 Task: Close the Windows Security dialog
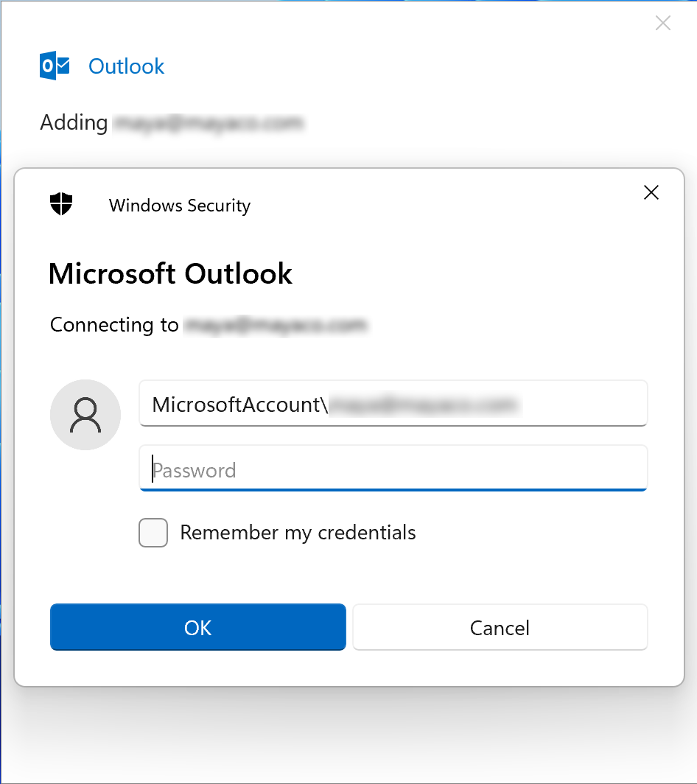click(651, 193)
